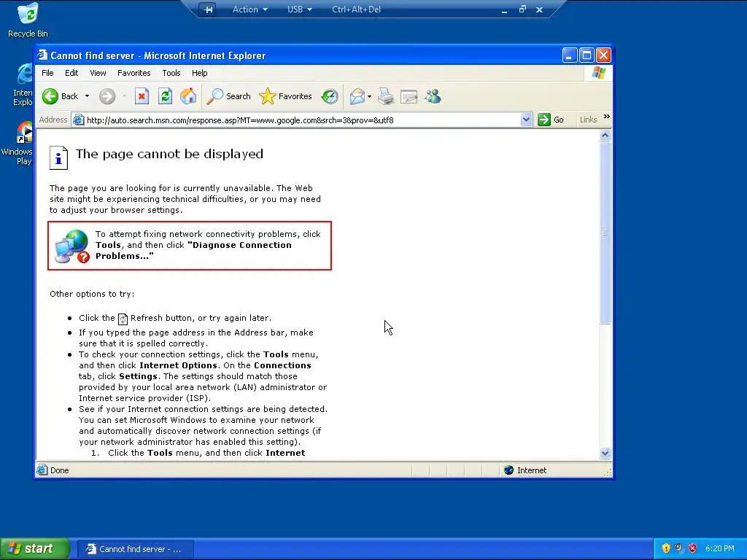Click the 6:20 PM clock
The height and width of the screenshot is (560, 747).
720,548
